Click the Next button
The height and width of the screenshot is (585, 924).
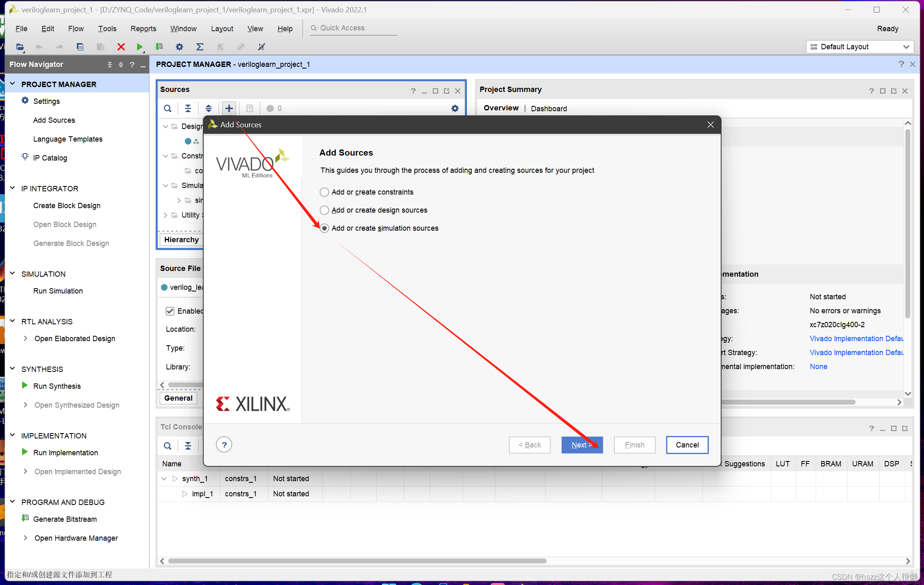(x=582, y=445)
